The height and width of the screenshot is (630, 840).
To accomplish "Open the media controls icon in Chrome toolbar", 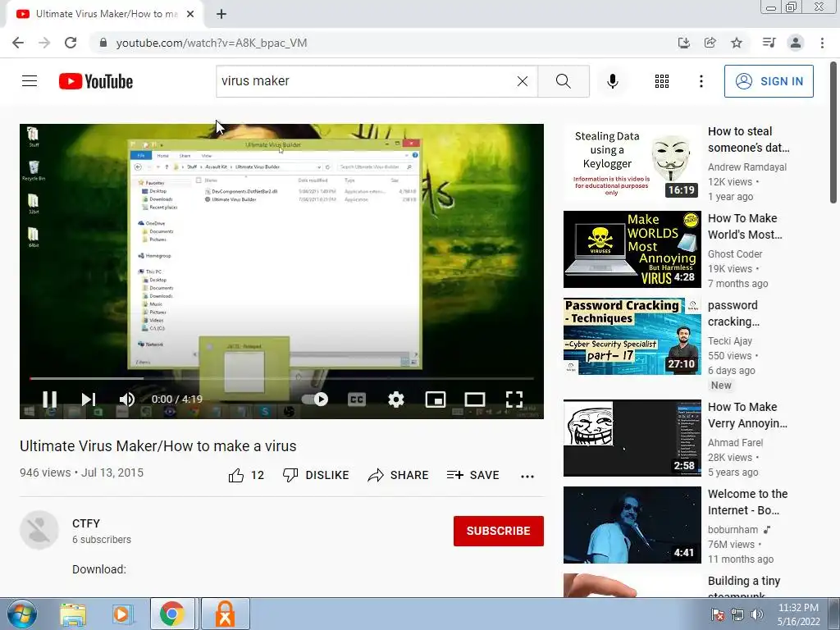I will [769, 43].
